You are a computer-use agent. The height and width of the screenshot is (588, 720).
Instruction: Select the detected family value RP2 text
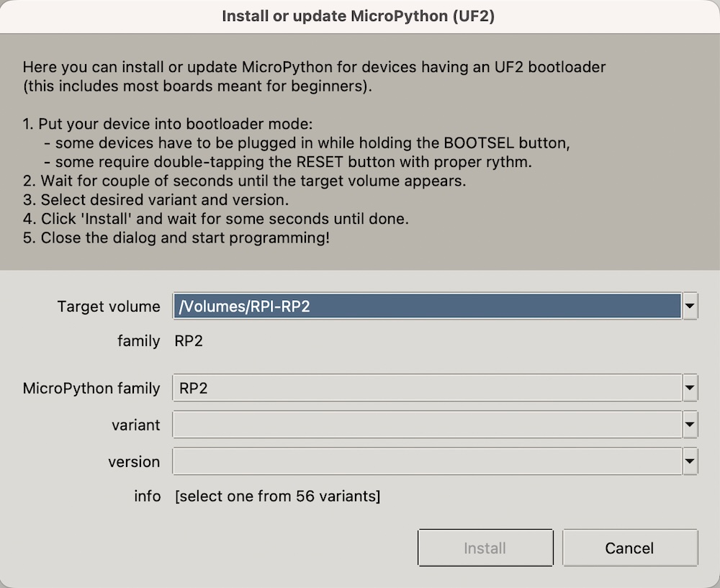pyautogui.click(x=189, y=341)
